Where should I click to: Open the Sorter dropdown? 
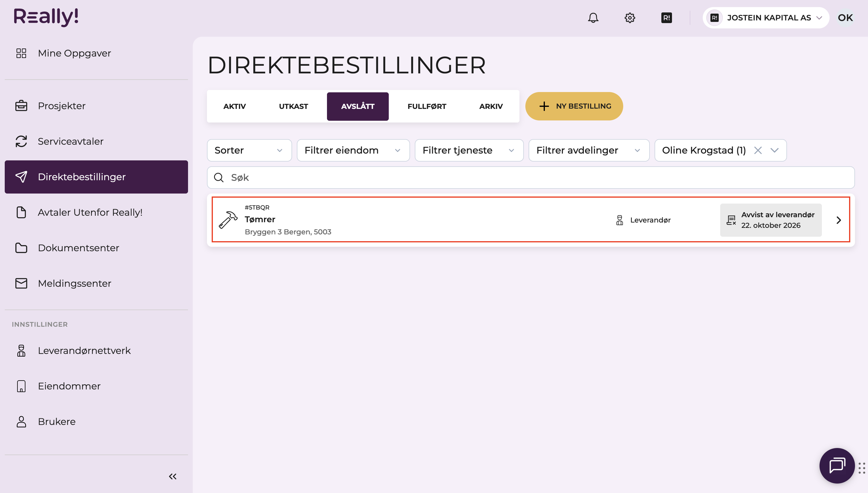coord(249,150)
